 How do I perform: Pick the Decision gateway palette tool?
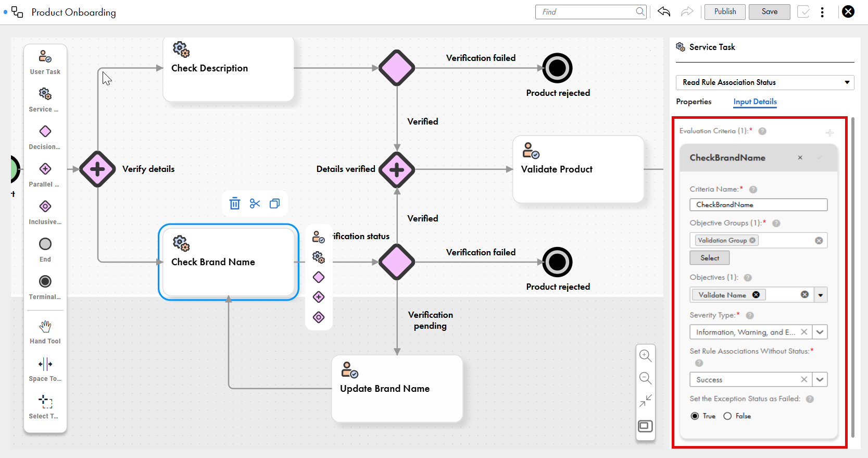(45, 137)
